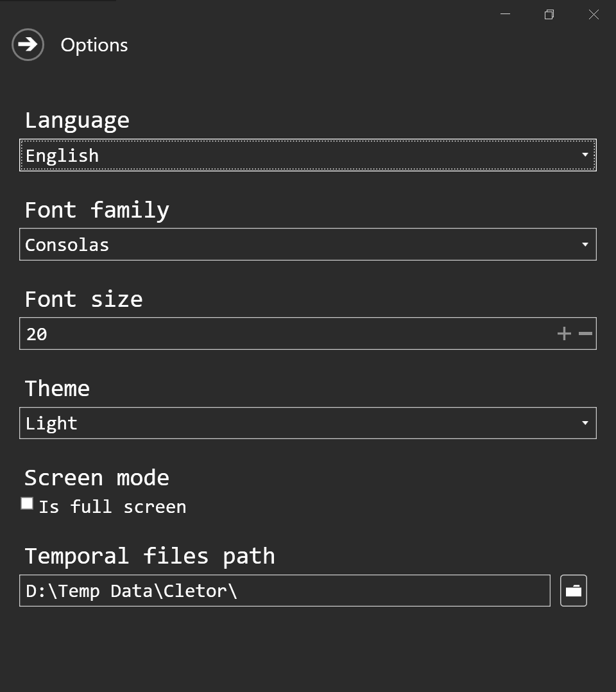Close the Options window
This screenshot has width=616, height=692.
594,14
